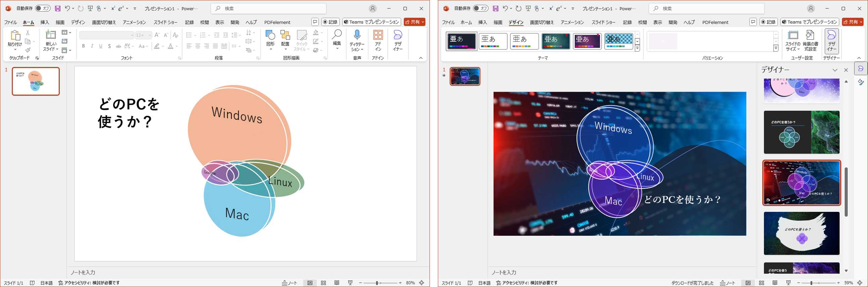868x287 pixels.
Task: Open Share (共有) dropdown in left window
Action: (423, 22)
